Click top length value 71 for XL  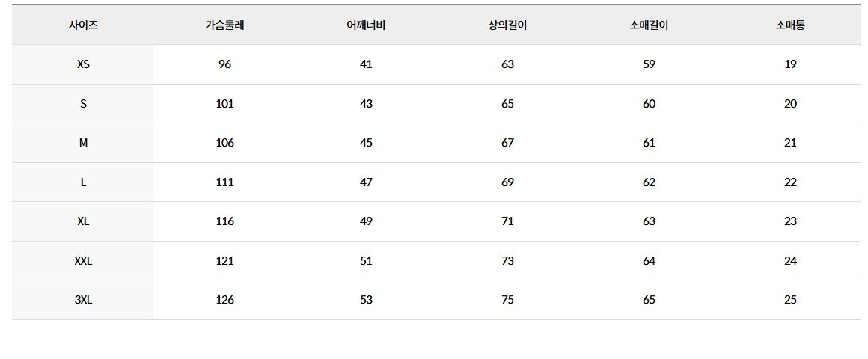pos(507,221)
